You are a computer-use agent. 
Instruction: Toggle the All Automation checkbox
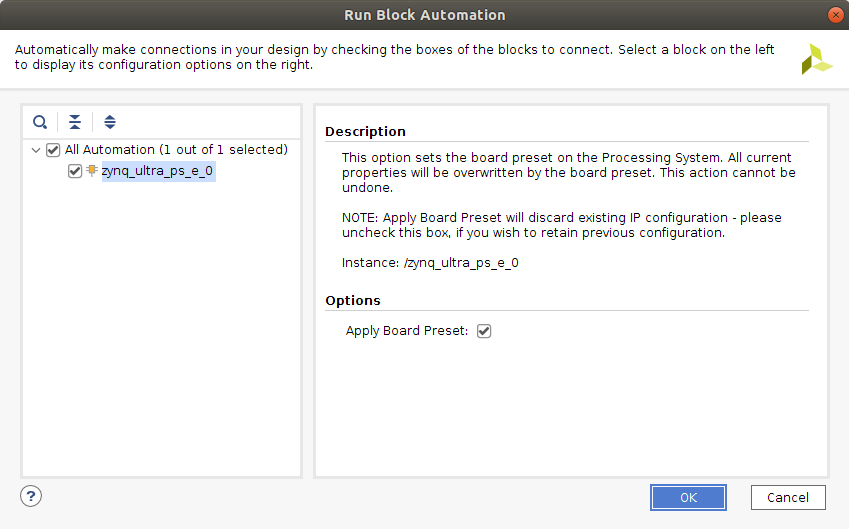pos(54,150)
